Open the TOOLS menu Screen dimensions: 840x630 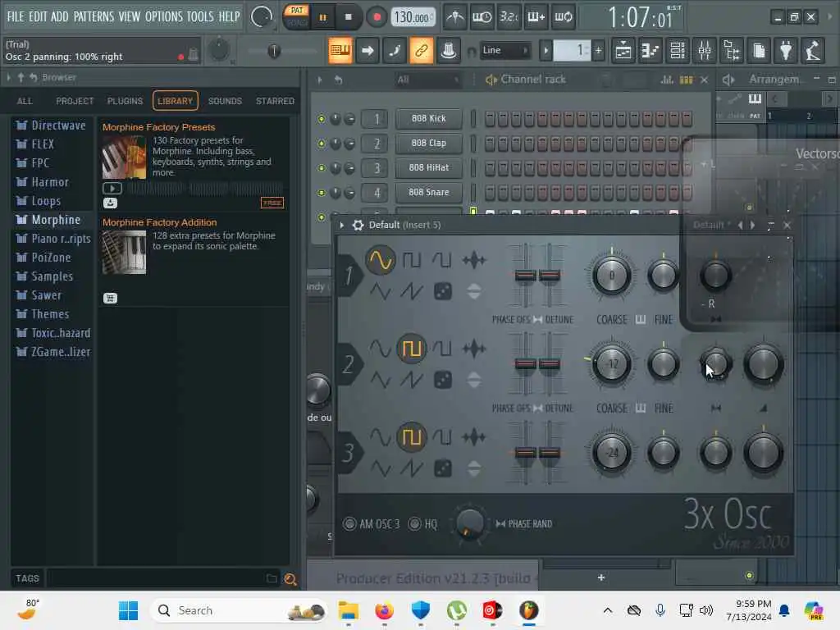(x=200, y=16)
